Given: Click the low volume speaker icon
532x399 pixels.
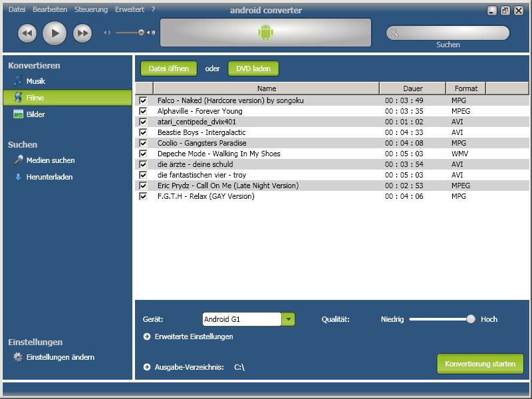Looking at the screenshot, I should [x=107, y=33].
